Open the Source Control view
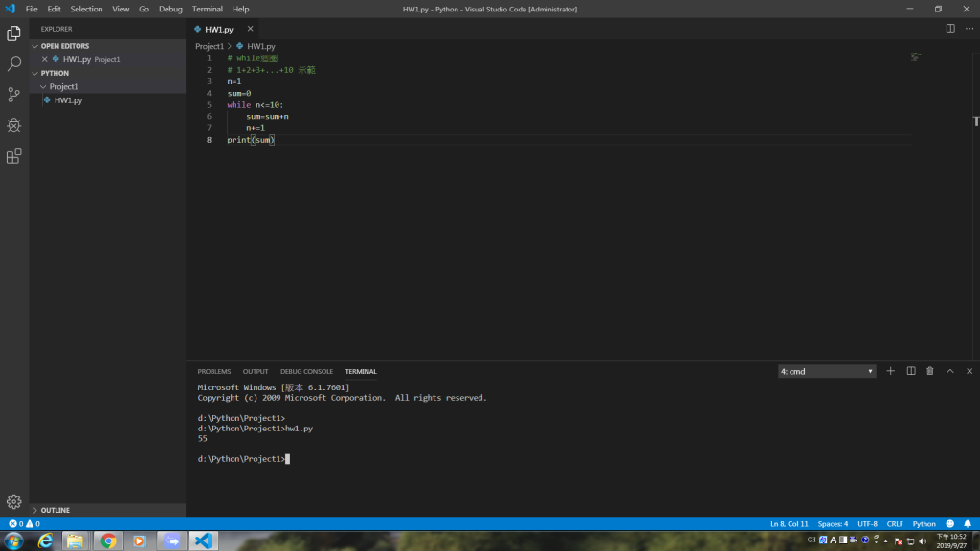980x551 pixels. pyautogui.click(x=13, y=95)
